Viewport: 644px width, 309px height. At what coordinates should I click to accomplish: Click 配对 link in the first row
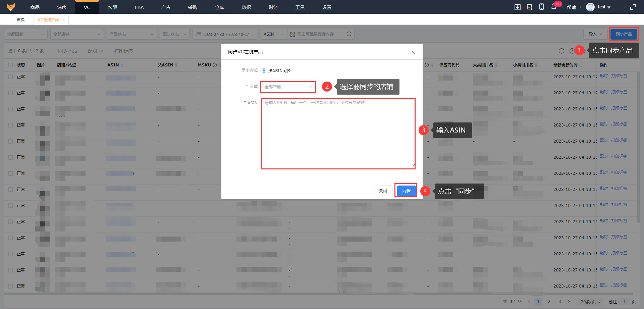coord(604,76)
